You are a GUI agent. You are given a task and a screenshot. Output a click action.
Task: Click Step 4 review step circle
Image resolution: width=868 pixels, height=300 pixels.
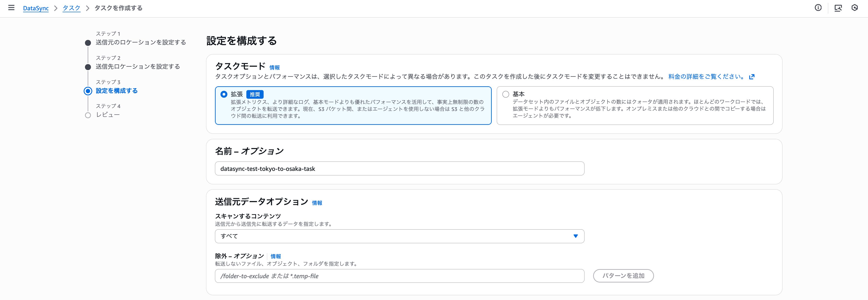tap(88, 115)
